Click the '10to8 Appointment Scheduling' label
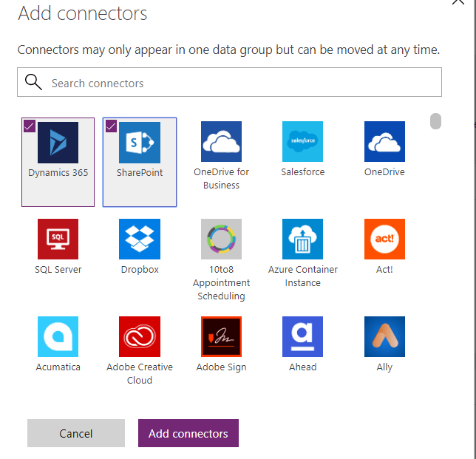The width and height of the screenshot is (476, 459). [x=221, y=282]
